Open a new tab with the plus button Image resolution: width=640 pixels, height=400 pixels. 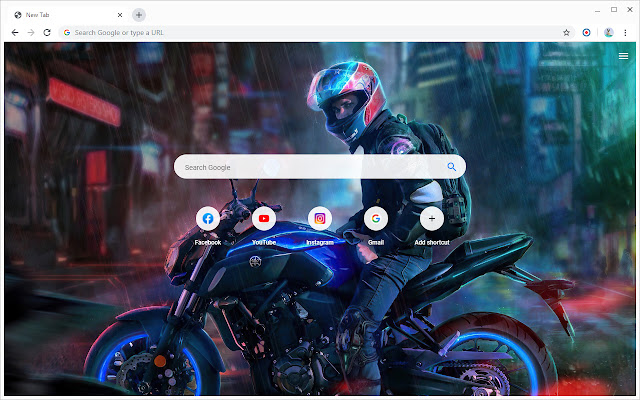(x=139, y=15)
